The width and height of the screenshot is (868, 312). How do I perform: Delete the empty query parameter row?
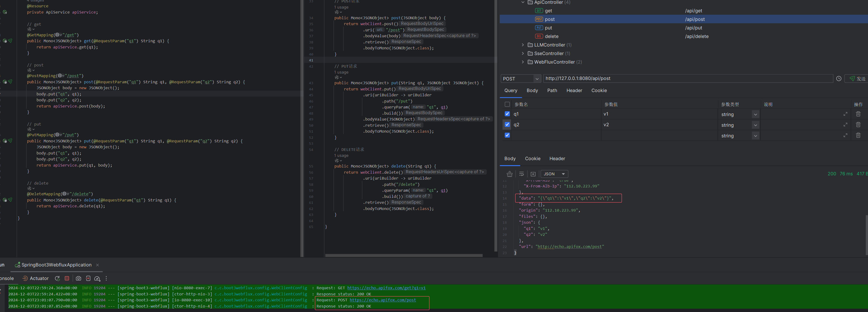858,135
